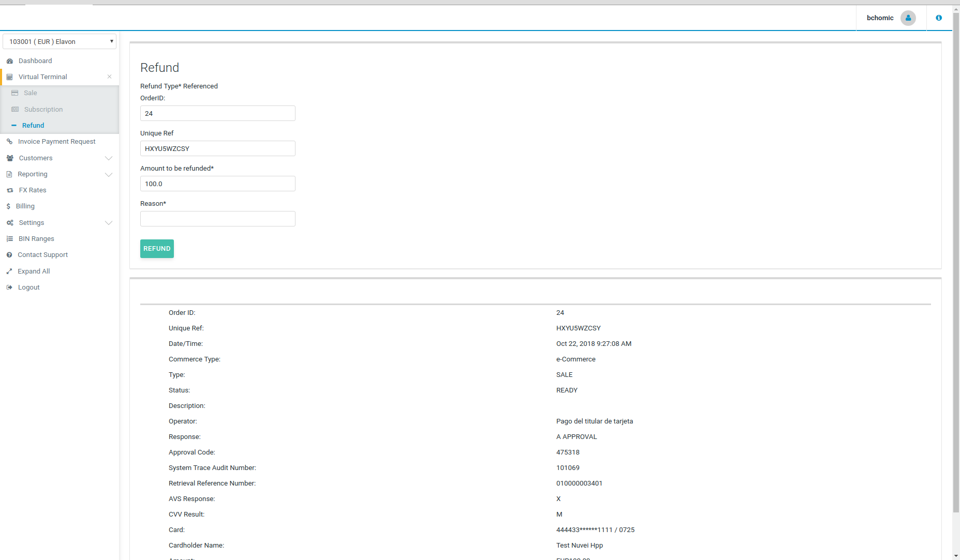Click the Logout icon

click(9, 287)
